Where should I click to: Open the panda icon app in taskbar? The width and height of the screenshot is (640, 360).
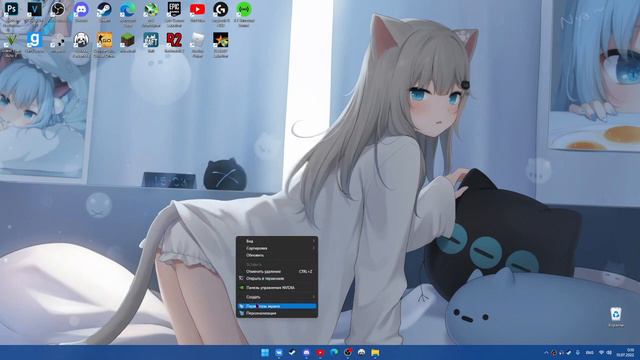pyautogui.click(x=362, y=352)
